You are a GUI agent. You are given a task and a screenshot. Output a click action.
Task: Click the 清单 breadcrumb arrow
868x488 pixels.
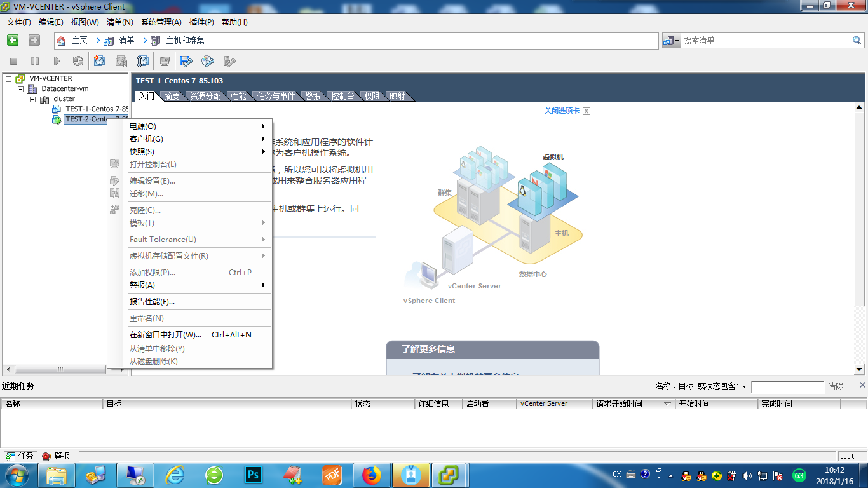[98, 41]
